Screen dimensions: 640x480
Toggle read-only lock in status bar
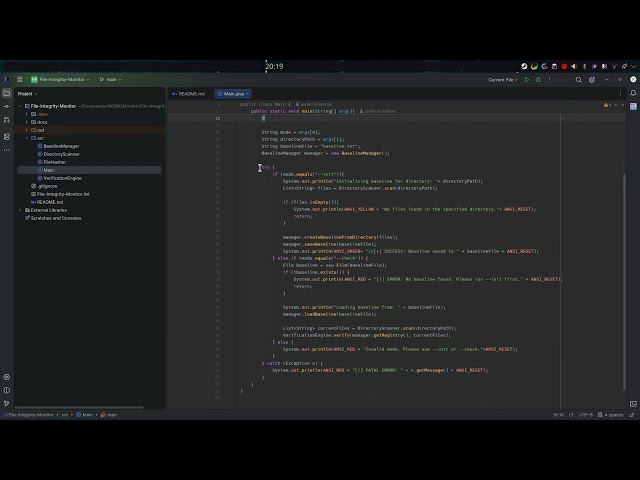pos(631,415)
